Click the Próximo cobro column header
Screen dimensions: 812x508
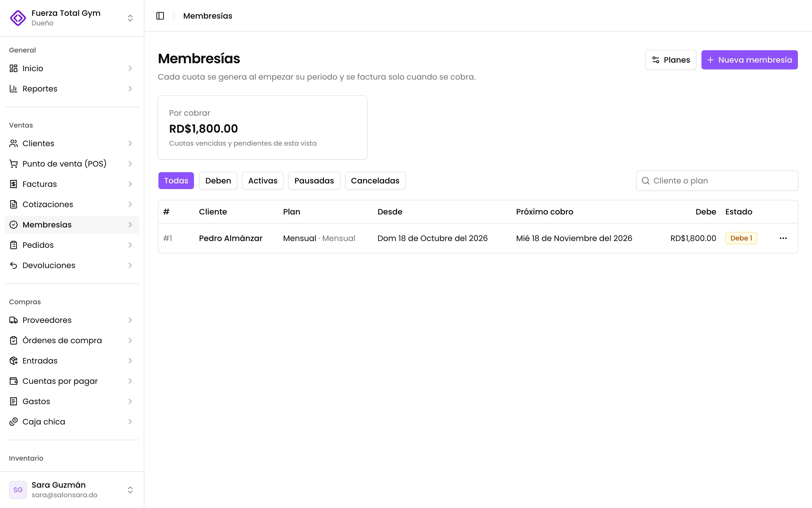coord(545,212)
